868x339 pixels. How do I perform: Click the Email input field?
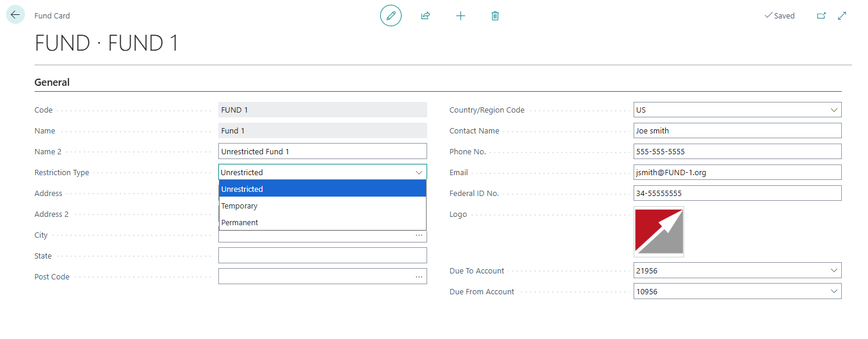pyautogui.click(x=737, y=172)
